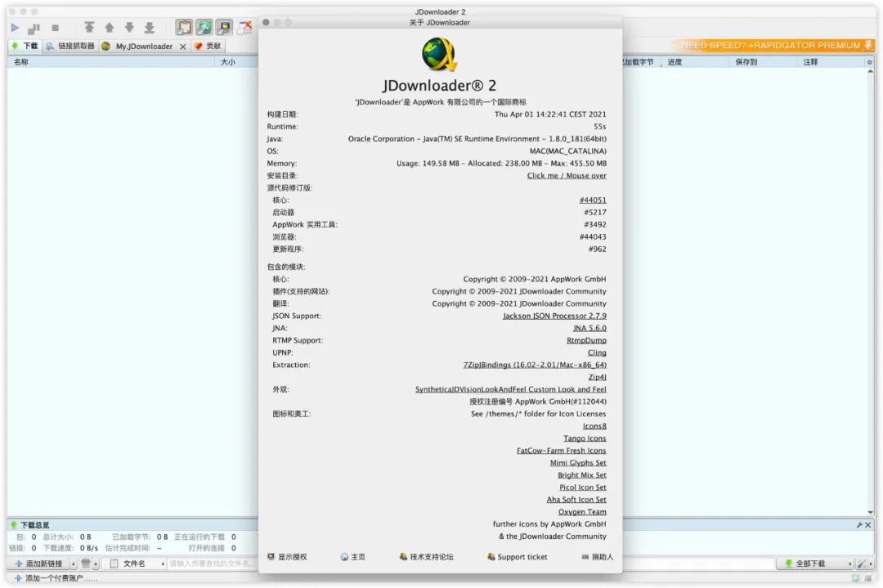Click the JDownloader globe logo
883x588 pixels.
tap(440, 54)
